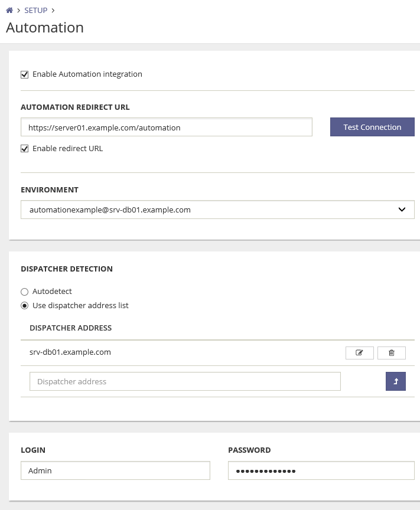Add the new dispatcher address with arrow button
420x510 pixels.
(x=395, y=381)
